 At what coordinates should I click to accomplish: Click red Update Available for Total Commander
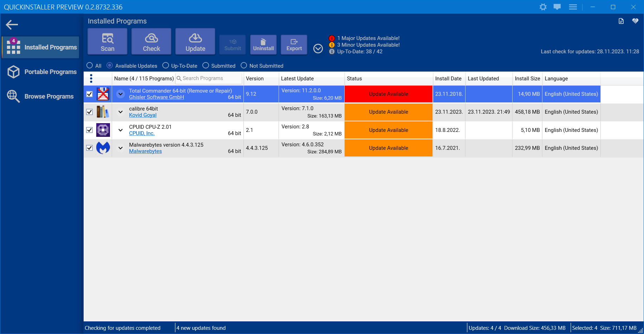389,94
